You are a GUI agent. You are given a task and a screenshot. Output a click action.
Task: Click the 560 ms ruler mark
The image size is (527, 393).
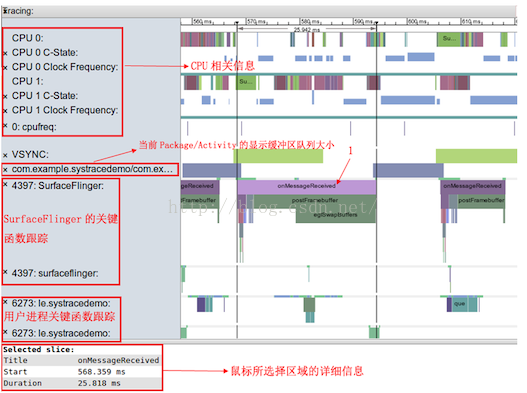point(203,22)
